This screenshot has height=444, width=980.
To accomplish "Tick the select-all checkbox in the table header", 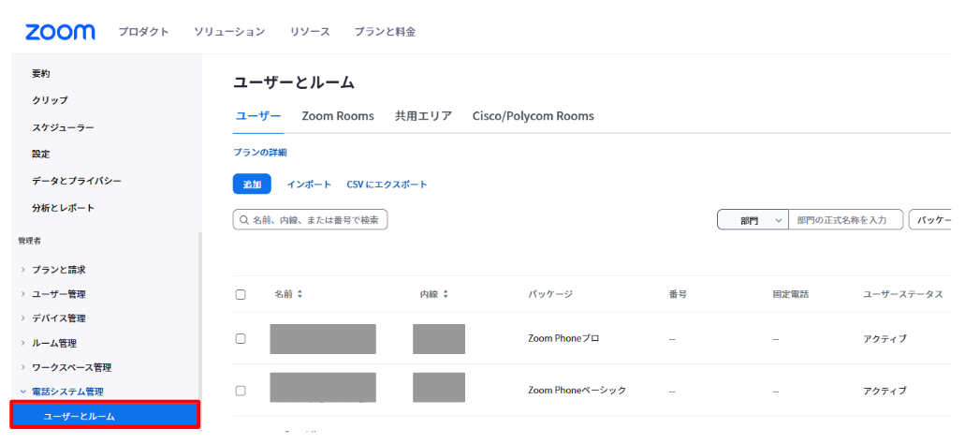I will point(241,294).
